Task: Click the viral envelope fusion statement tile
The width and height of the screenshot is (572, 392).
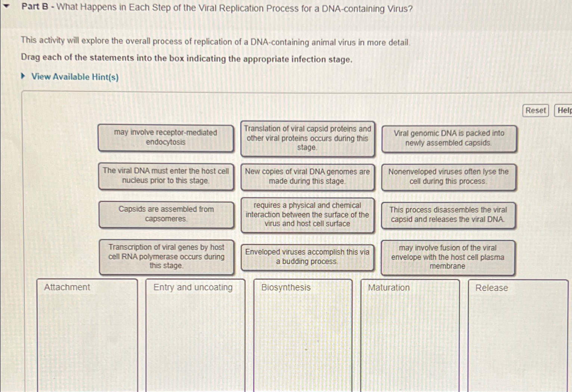Action: coord(447,257)
